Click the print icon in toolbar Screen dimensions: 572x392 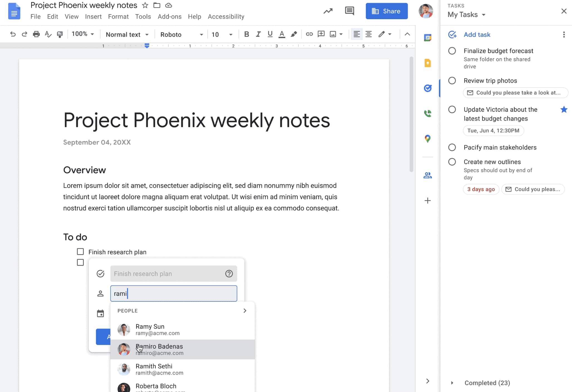[36, 34]
